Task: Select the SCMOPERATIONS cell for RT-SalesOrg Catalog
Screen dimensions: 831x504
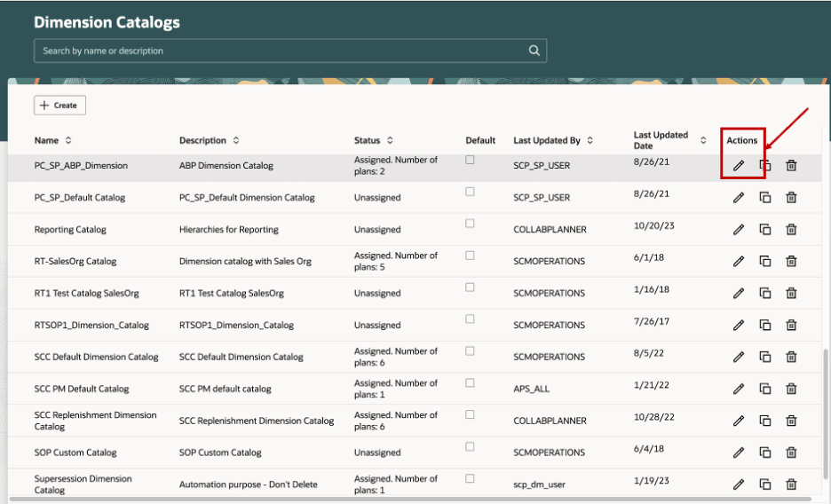Action: [549, 261]
